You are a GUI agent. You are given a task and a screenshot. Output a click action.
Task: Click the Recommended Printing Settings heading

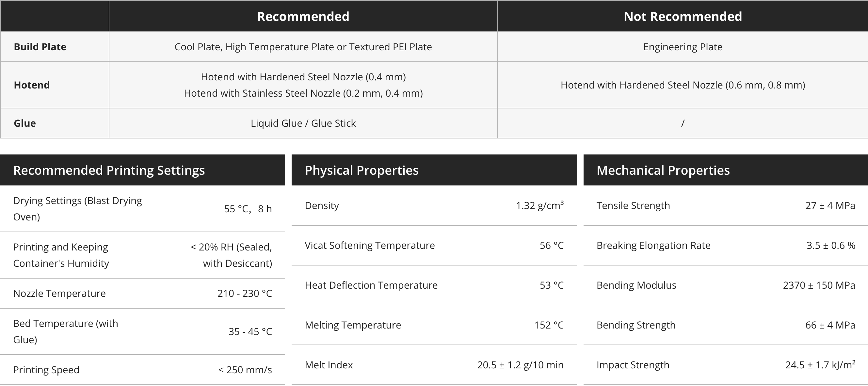109,170
